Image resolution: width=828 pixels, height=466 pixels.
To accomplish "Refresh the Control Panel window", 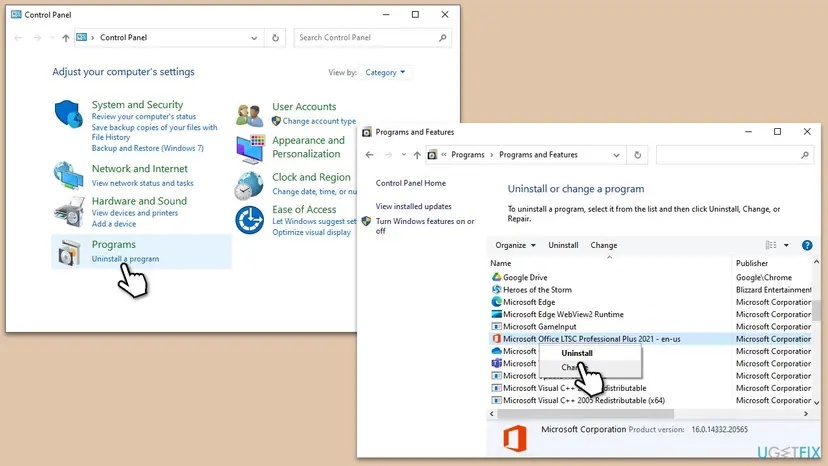I will [275, 38].
